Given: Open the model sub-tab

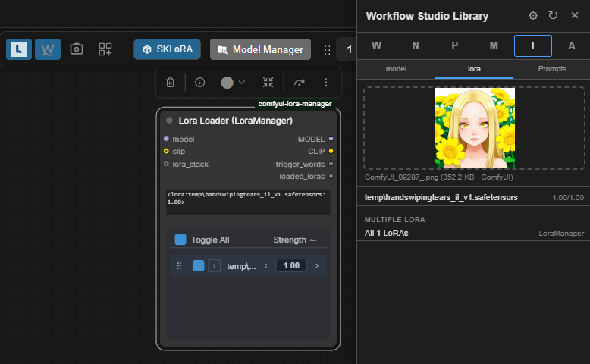Looking at the screenshot, I should (x=396, y=69).
